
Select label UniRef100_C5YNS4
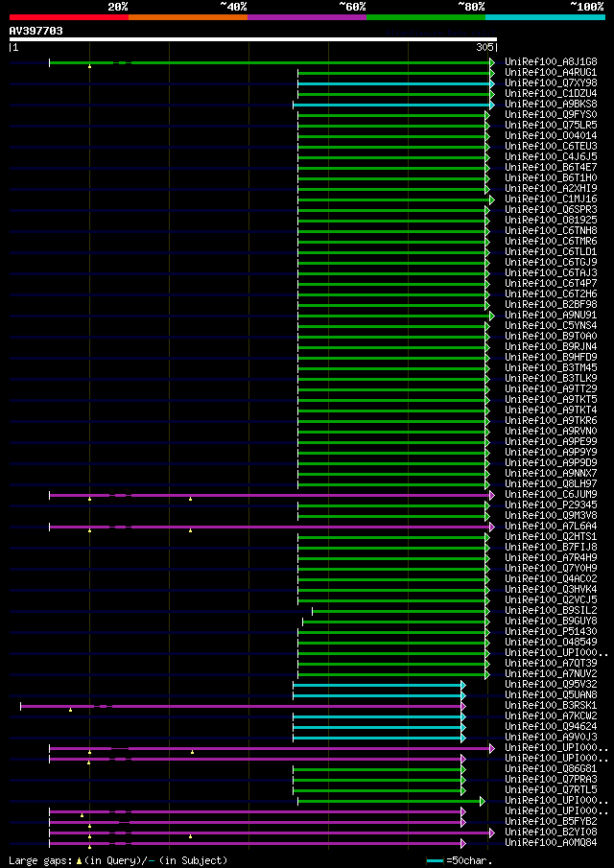pos(551,325)
